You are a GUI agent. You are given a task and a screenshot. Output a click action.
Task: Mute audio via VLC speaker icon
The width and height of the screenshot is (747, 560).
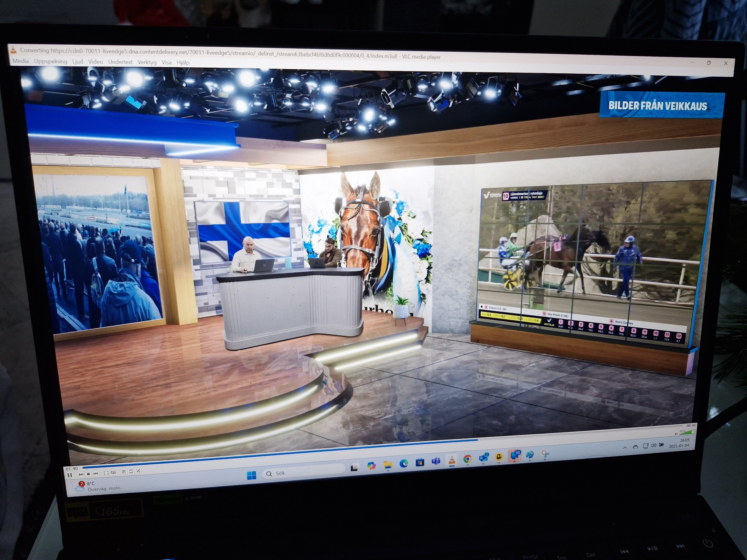click(x=676, y=434)
